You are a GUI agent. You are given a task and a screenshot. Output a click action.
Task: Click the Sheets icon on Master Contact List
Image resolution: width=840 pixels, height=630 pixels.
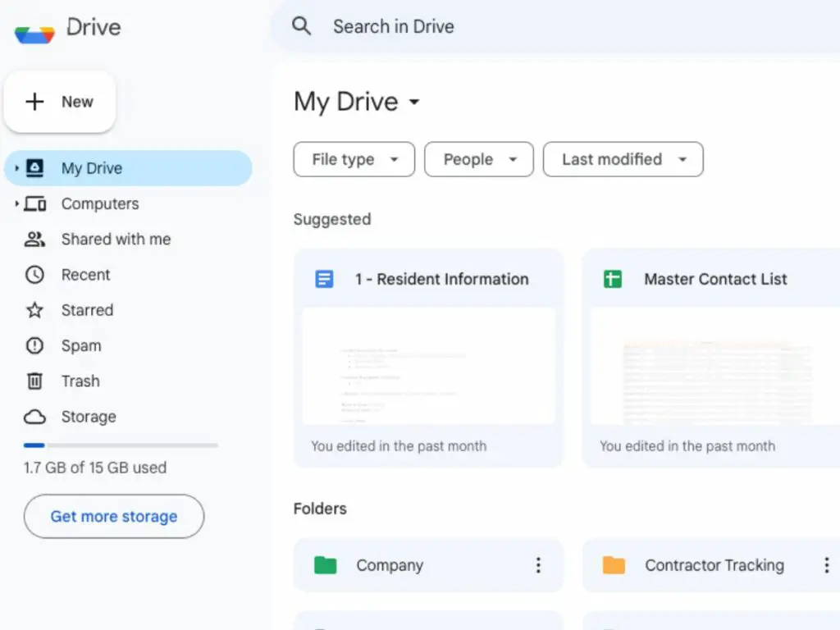613,279
